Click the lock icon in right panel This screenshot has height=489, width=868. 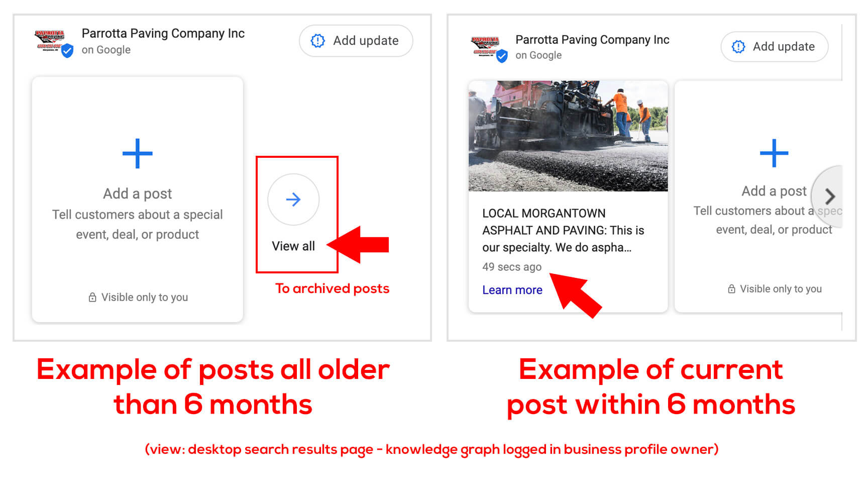731,289
